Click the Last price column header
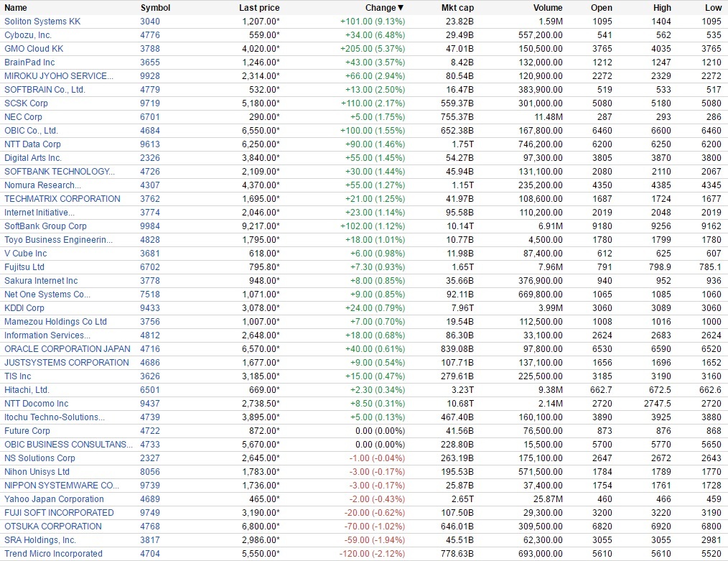The height and width of the screenshot is (561, 728). [259, 8]
